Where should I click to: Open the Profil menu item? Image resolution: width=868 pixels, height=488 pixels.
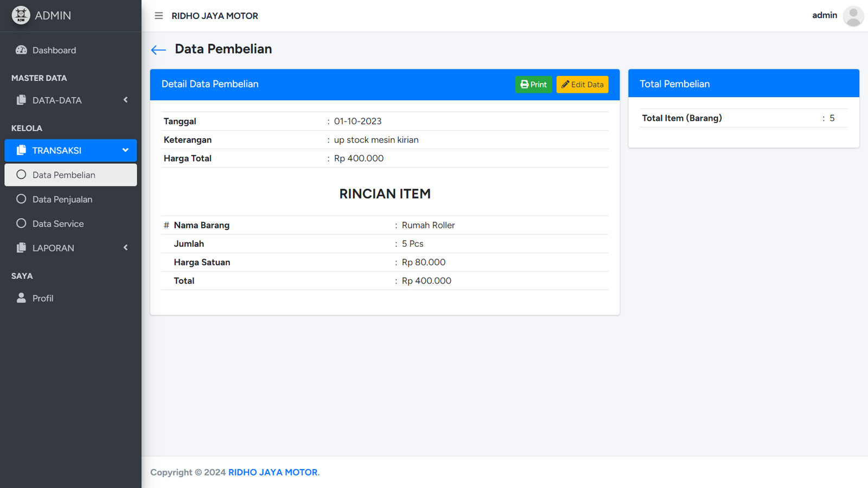tap(43, 298)
